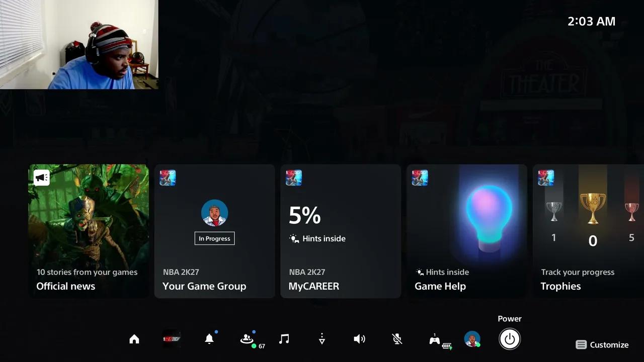Toggle the muted microphone icon
The height and width of the screenshot is (362, 644).
397,339
